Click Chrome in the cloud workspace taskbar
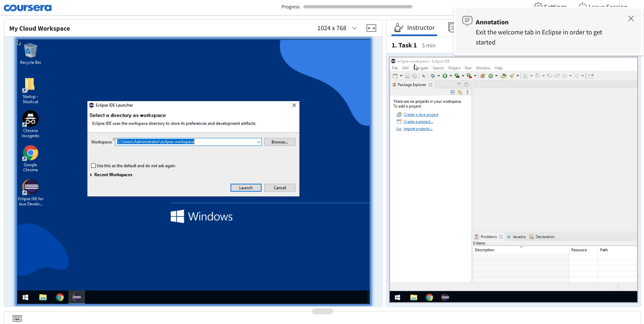 pos(60,297)
